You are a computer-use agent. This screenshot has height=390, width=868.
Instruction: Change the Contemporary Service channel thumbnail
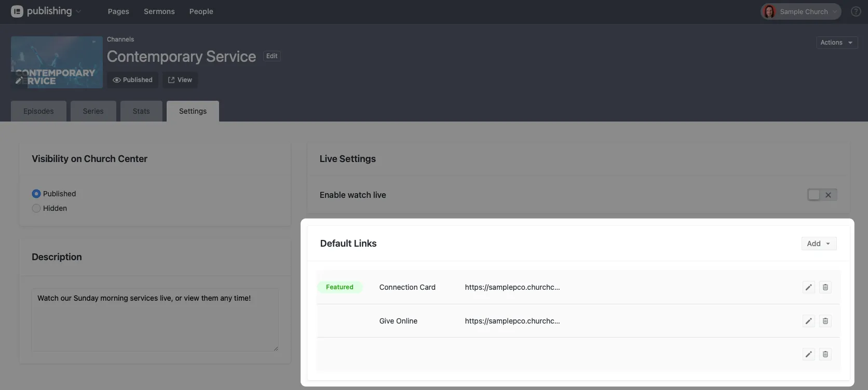[x=19, y=80]
